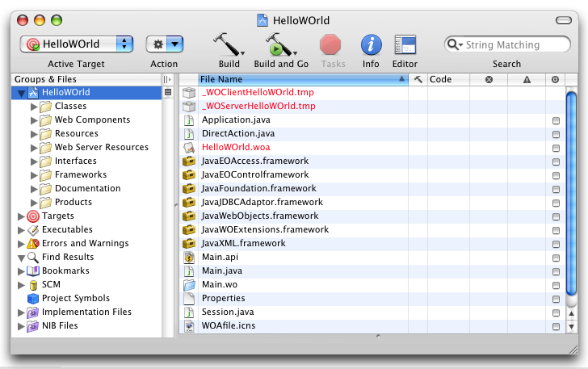Collapse the HelloWOrld project group
This screenshot has width=588, height=369.
pos(21,94)
